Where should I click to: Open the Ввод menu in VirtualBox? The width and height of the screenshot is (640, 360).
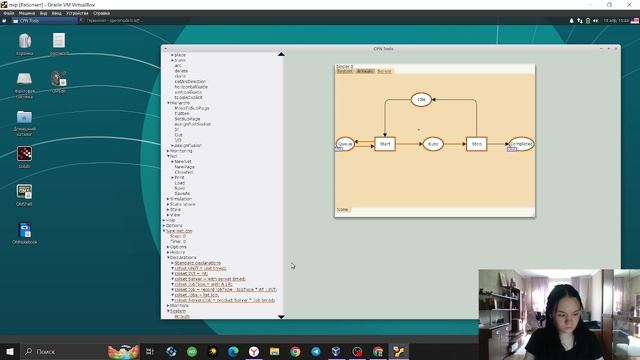56,13
